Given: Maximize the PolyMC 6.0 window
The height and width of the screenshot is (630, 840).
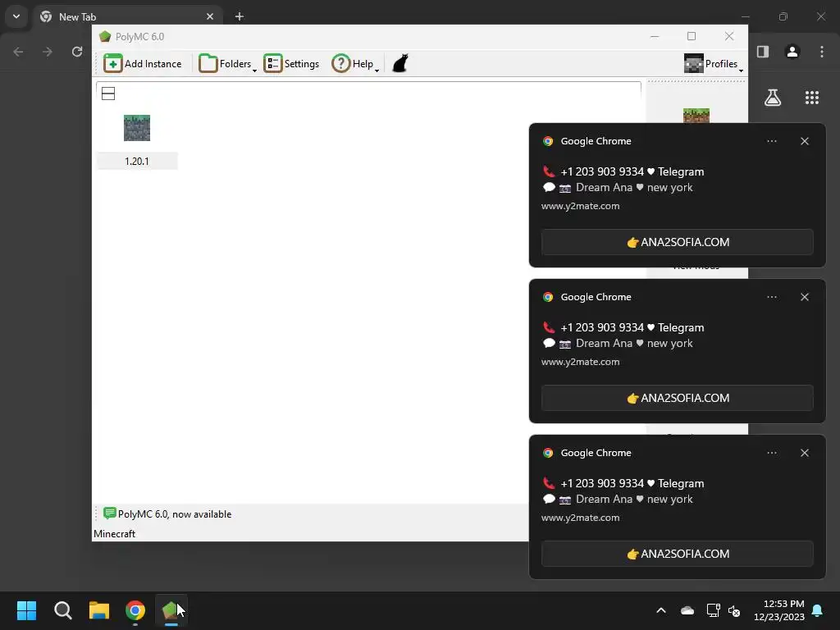Looking at the screenshot, I should point(692,36).
